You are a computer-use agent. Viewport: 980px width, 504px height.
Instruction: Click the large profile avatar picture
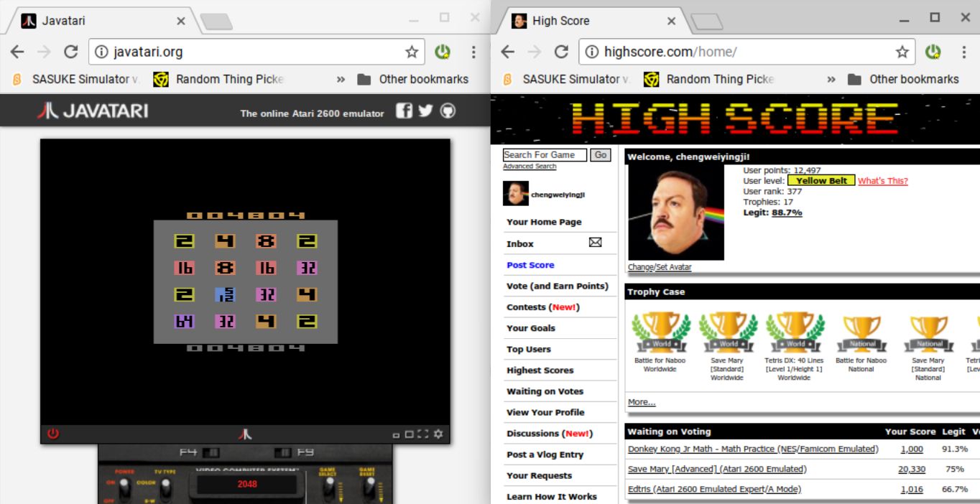coord(676,213)
